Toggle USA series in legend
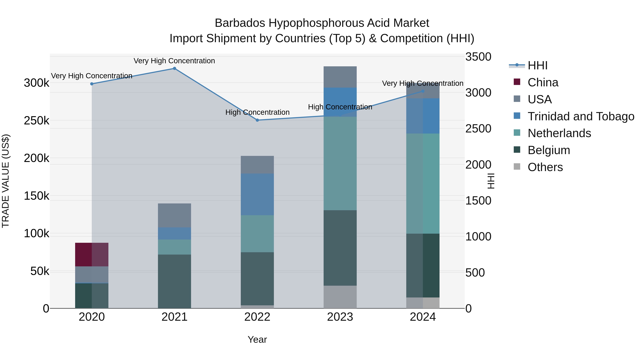The image size is (644, 362). pos(533,99)
